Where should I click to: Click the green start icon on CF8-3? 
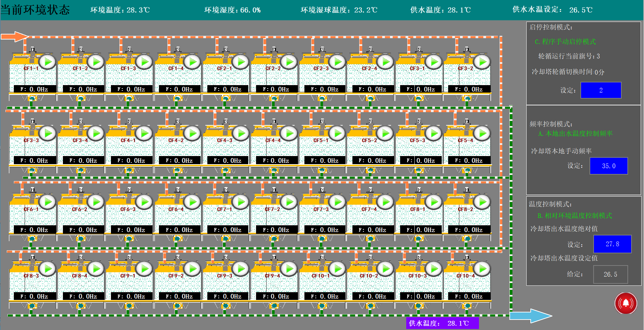(47, 269)
